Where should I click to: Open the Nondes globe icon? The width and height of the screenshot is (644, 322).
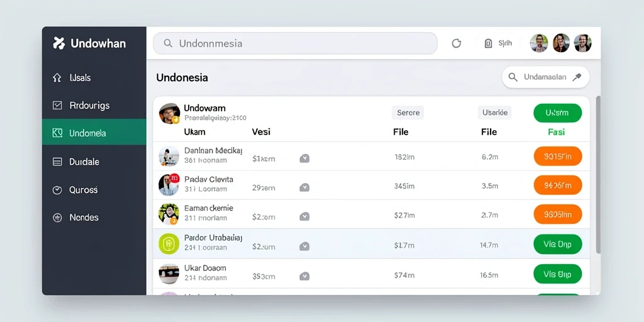click(57, 218)
